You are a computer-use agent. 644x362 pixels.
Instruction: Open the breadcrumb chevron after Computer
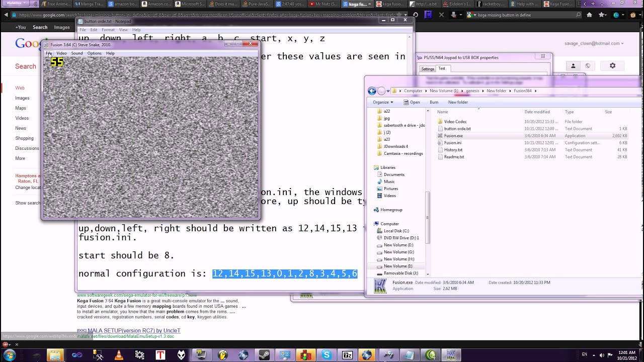[426, 91]
